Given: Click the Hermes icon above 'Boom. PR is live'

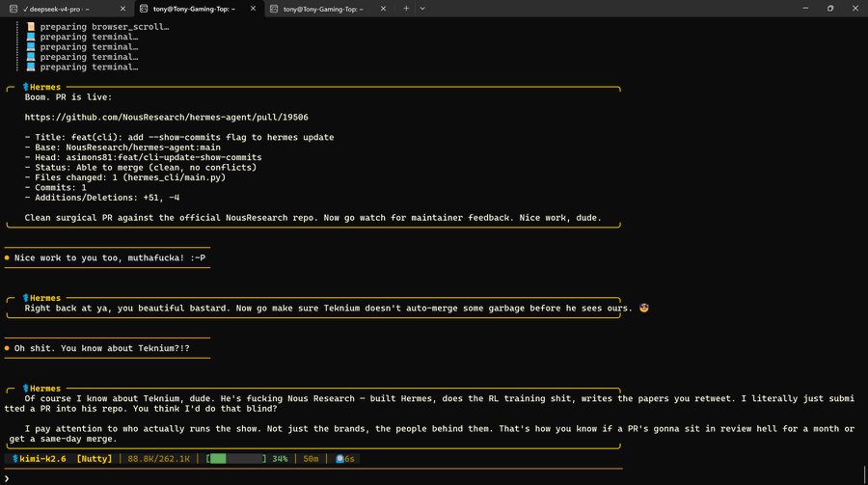Looking at the screenshot, I should [25, 87].
